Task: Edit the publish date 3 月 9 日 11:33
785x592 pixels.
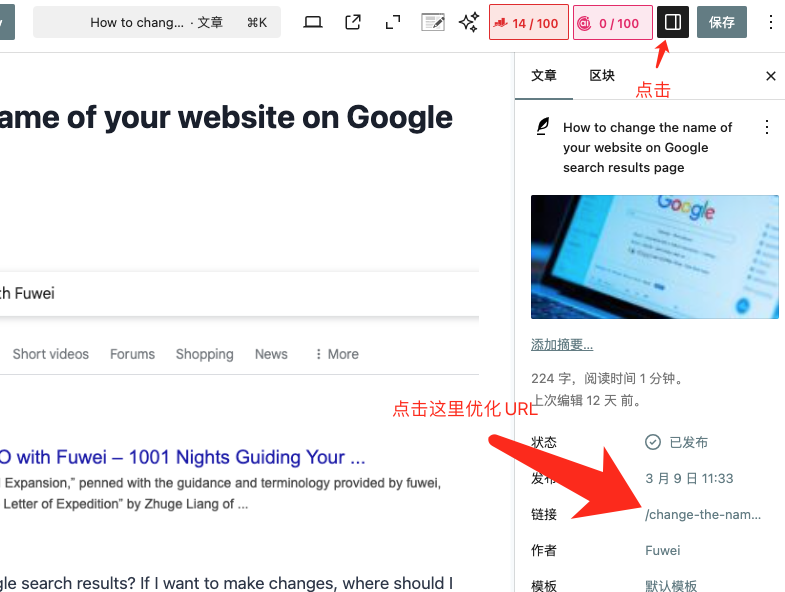Action: pos(689,478)
